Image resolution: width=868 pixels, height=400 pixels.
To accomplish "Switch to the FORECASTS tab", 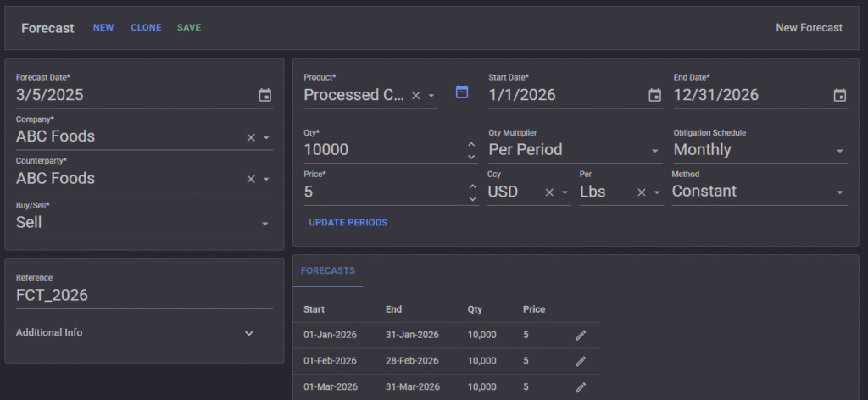I will point(328,270).
